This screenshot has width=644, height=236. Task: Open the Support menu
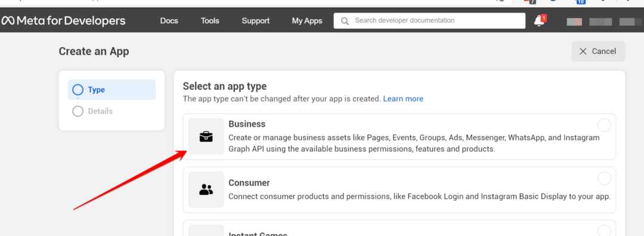[255, 20]
